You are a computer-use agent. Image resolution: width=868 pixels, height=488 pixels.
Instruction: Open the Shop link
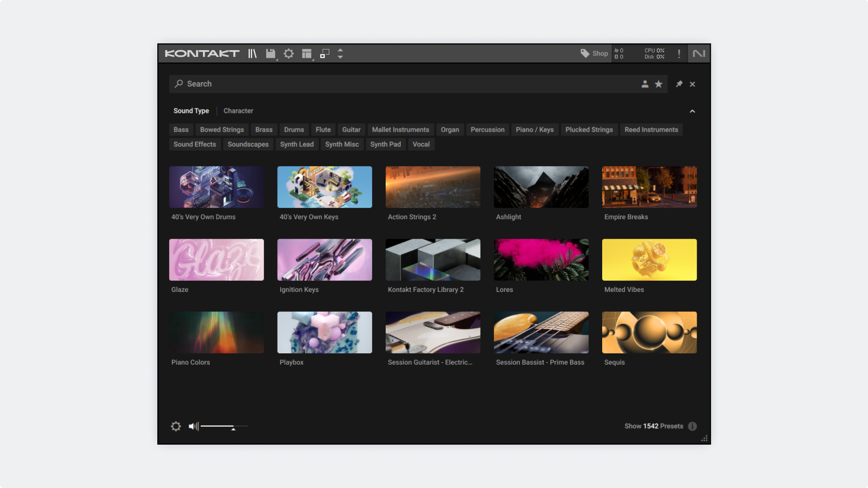pos(594,53)
